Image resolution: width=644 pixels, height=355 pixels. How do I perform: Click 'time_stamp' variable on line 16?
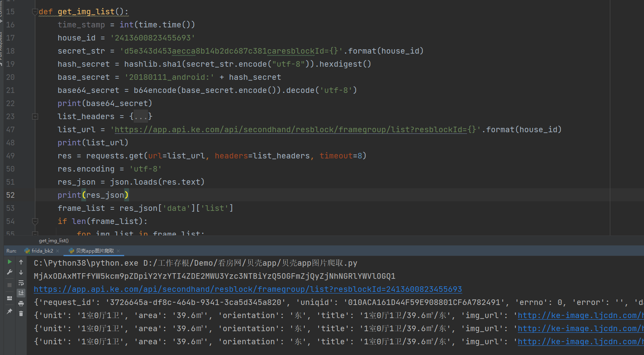(81, 25)
